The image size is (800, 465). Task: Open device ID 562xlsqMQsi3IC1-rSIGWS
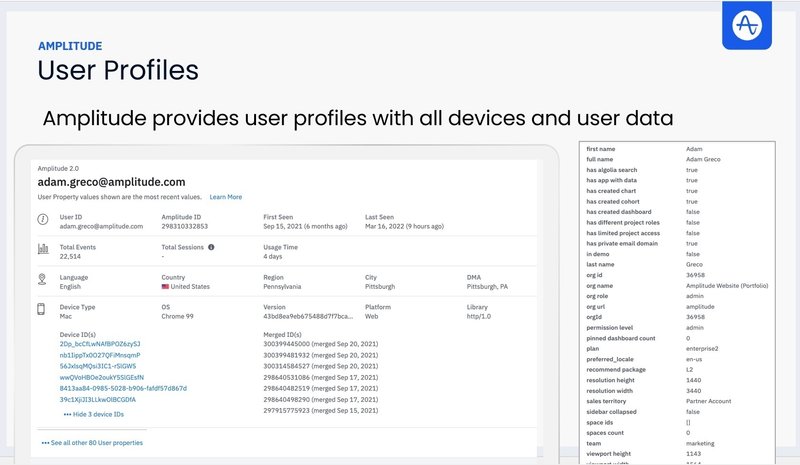(98, 366)
